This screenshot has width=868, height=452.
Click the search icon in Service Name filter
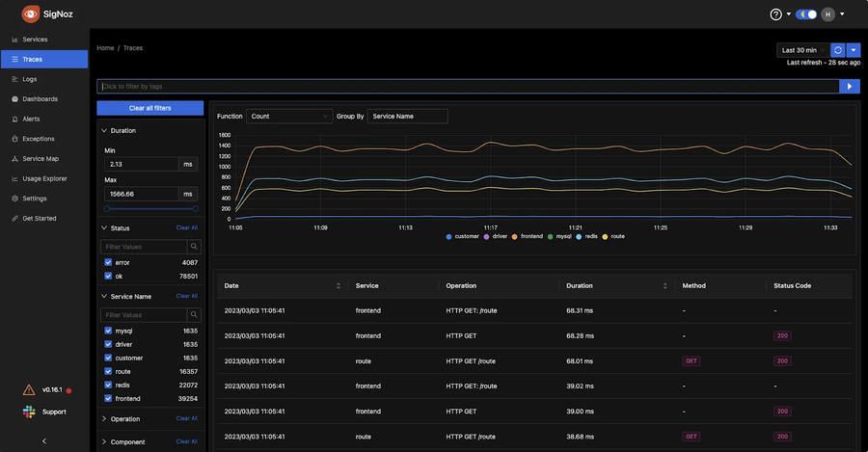coord(194,315)
